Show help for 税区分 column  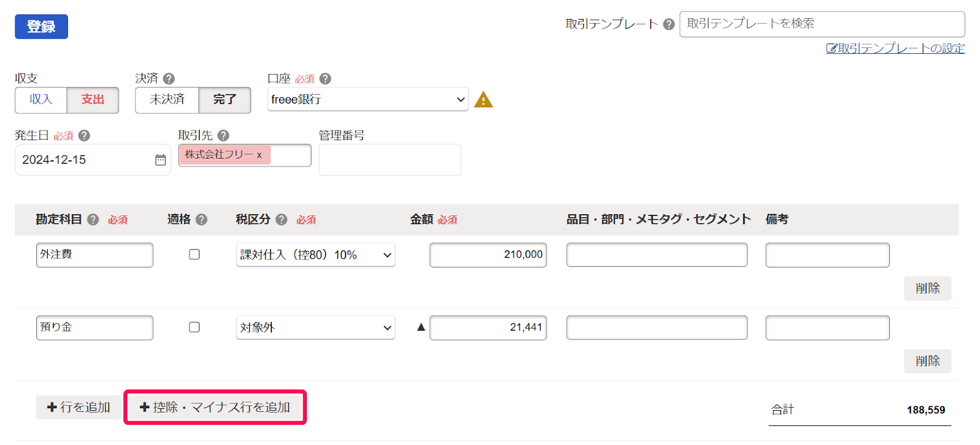282,219
